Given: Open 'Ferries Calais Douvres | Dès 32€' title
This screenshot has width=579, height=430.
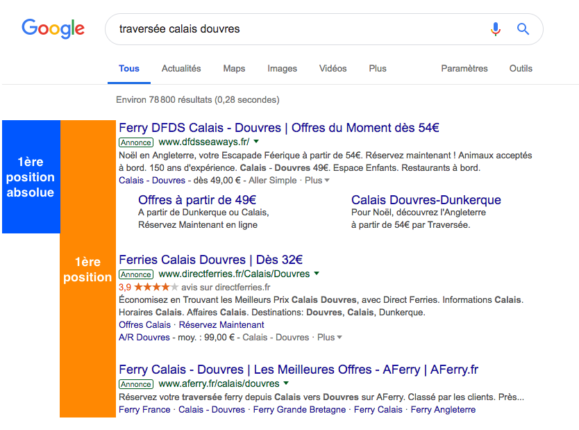Looking at the screenshot, I should tap(210, 260).
